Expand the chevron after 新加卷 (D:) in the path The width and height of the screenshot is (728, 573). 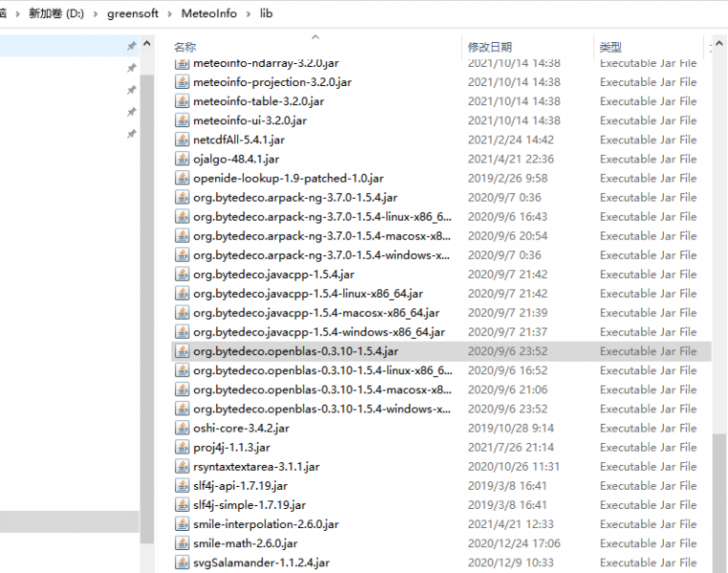coord(95,14)
